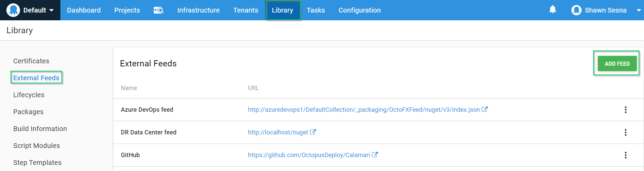Open the Azure DevOps feed URL link
The image size is (644, 171).
click(x=364, y=110)
